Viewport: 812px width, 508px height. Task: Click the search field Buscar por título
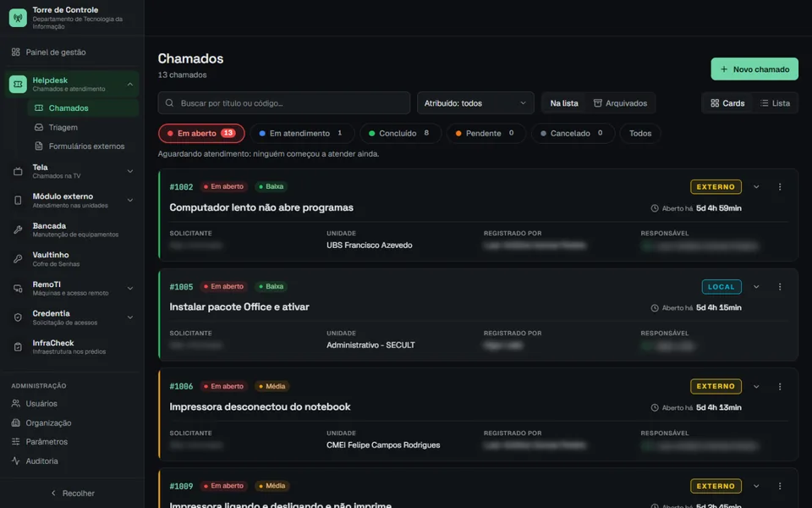(284, 103)
